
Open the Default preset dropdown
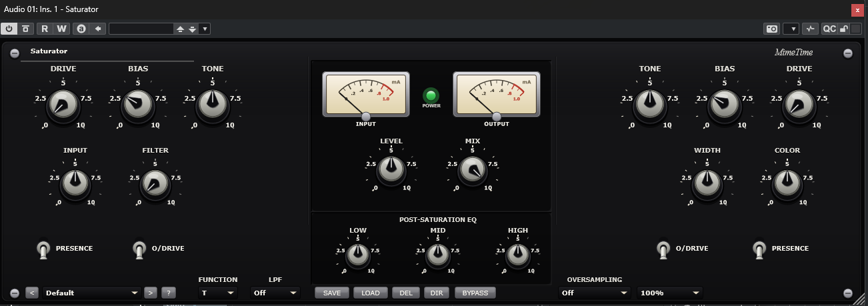click(92, 292)
